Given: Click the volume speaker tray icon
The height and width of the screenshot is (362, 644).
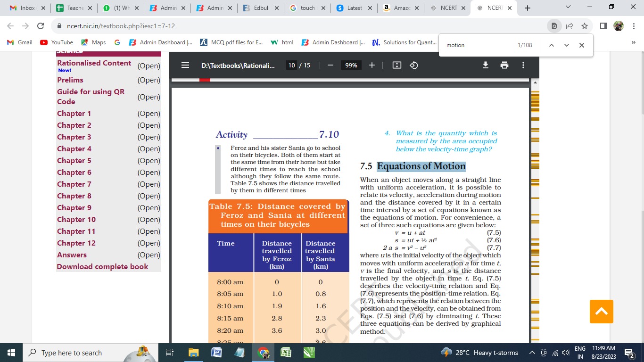Looking at the screenshot, I should (x=566, y=353).
